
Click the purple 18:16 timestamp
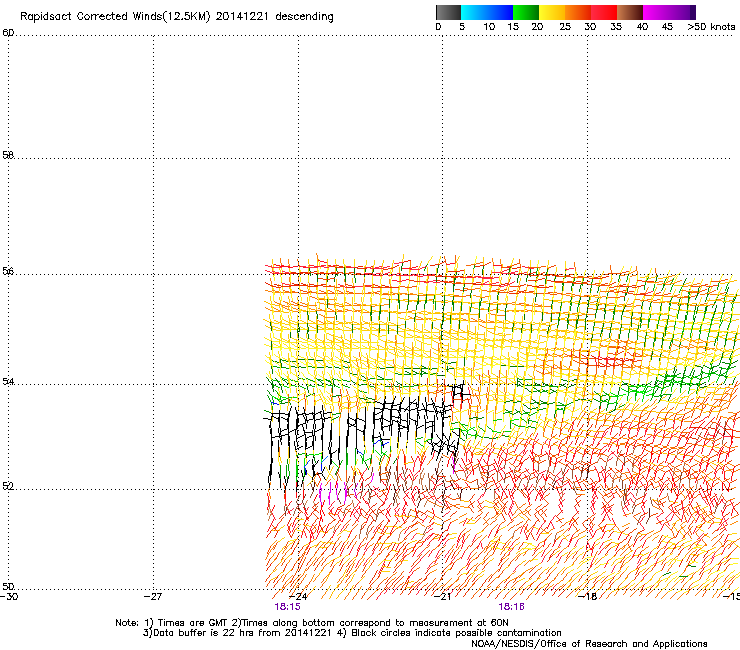pos(512,607)
